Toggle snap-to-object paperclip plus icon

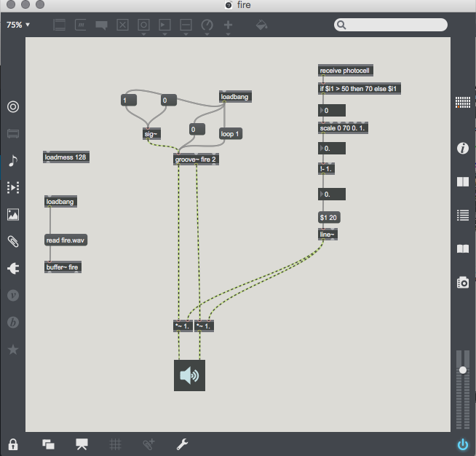[148, 444]
